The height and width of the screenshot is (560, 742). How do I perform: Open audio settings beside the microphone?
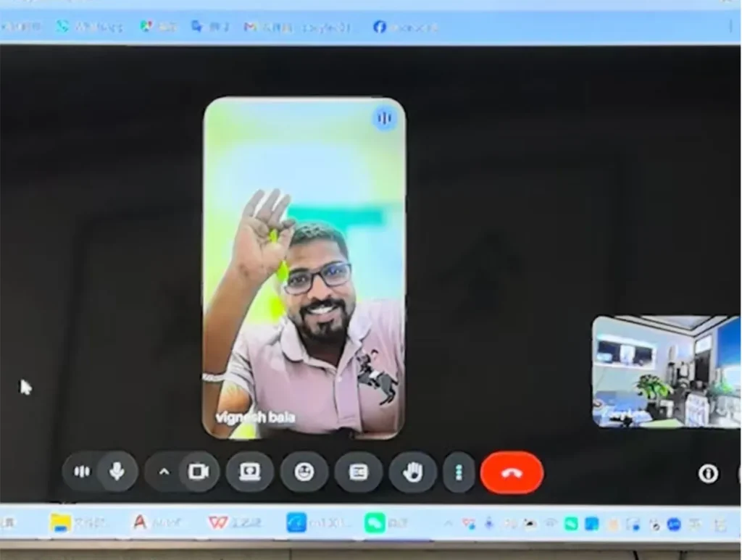tap(82, 472)
